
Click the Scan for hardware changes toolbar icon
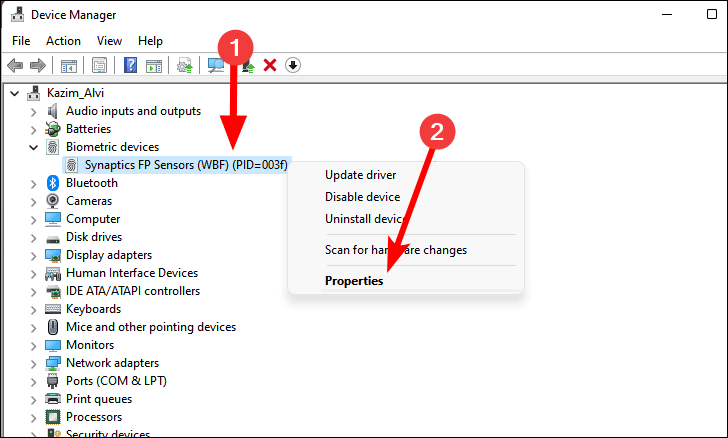click(x=216, y=66)
